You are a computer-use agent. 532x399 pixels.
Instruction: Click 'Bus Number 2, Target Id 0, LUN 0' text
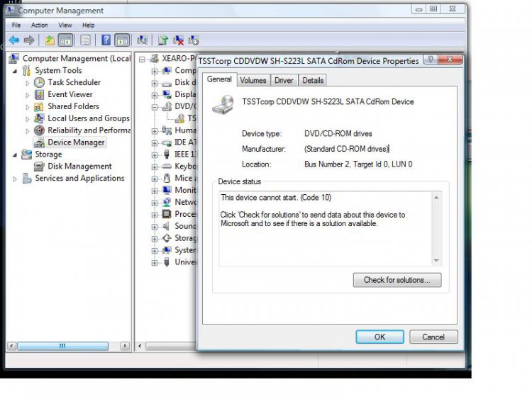pos(358,164)
